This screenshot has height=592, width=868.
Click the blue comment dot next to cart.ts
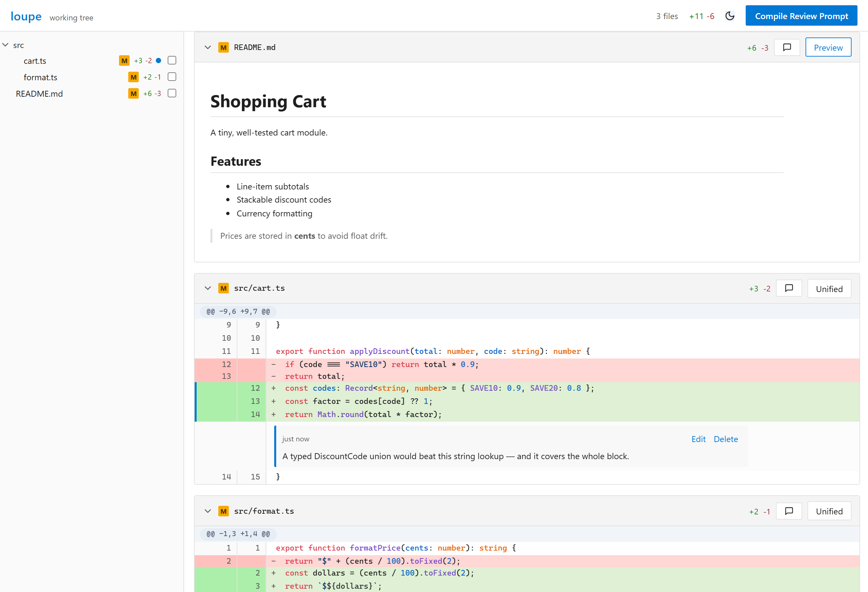158,61
